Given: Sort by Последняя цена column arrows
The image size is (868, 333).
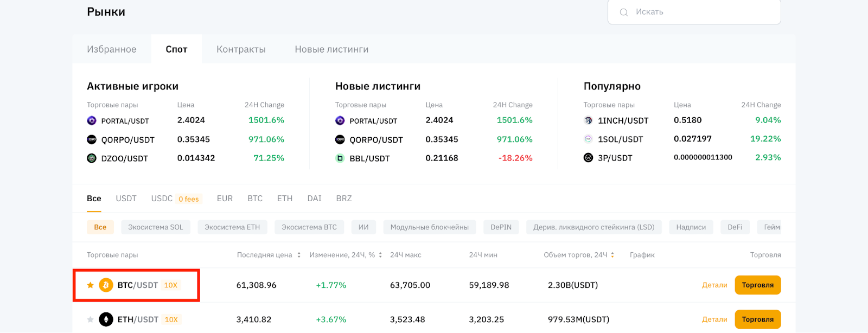Looking at the screenshot, I should (x=299, y=255).
